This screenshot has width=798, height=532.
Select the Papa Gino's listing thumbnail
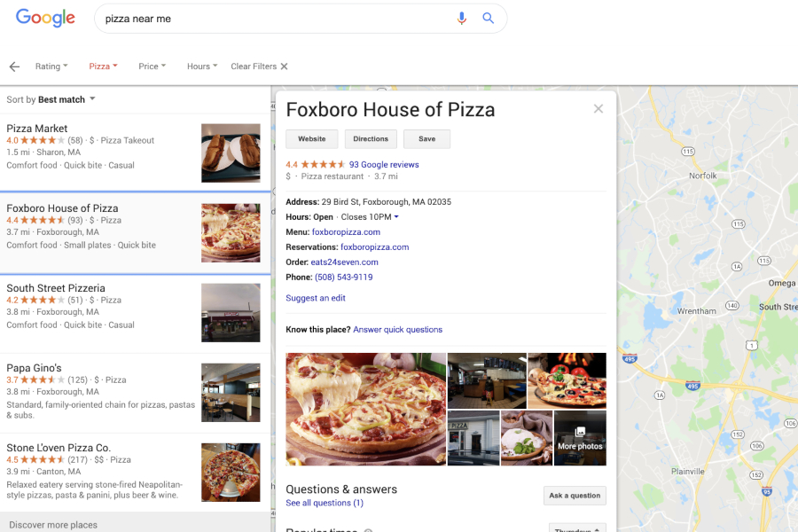(231, 393)
